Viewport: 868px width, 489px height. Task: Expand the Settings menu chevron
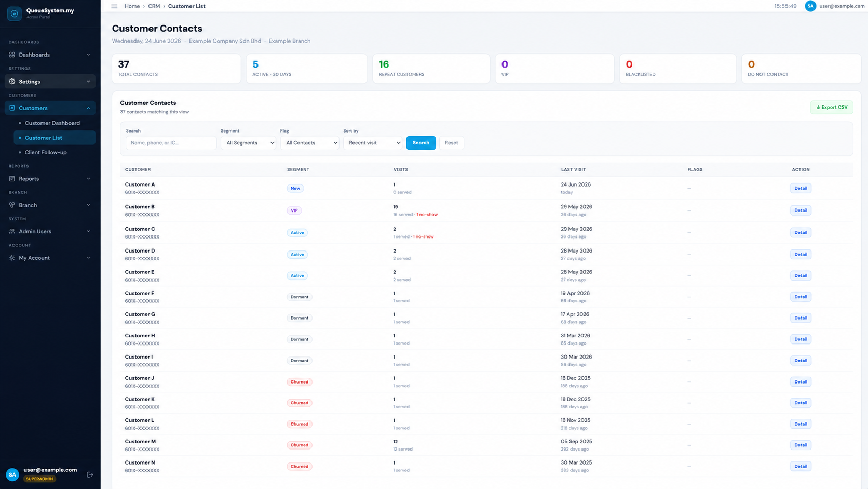tap(88, 82)
